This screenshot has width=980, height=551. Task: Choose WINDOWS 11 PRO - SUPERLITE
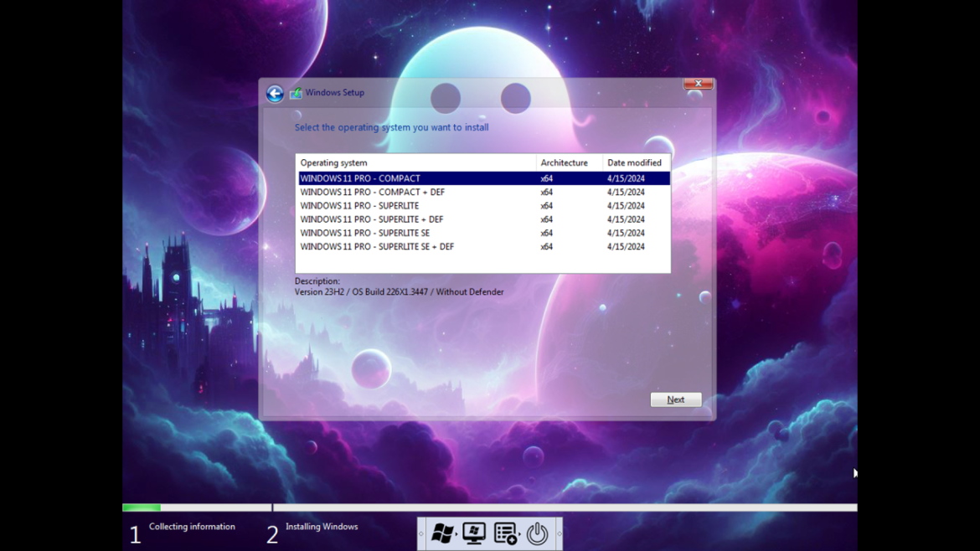coord(359,206)
